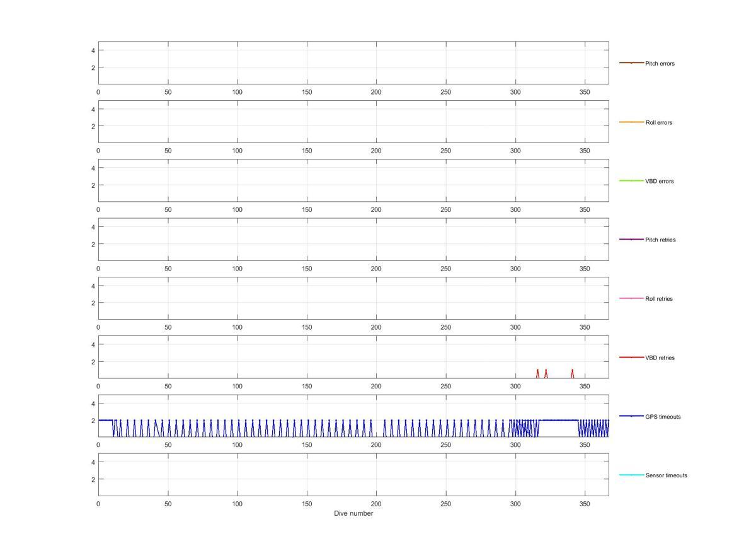Click the 50 tick label under the GPS timeouts plot
Screen dimensions: 756x558
pyautogui.click(x=168, y=445)
